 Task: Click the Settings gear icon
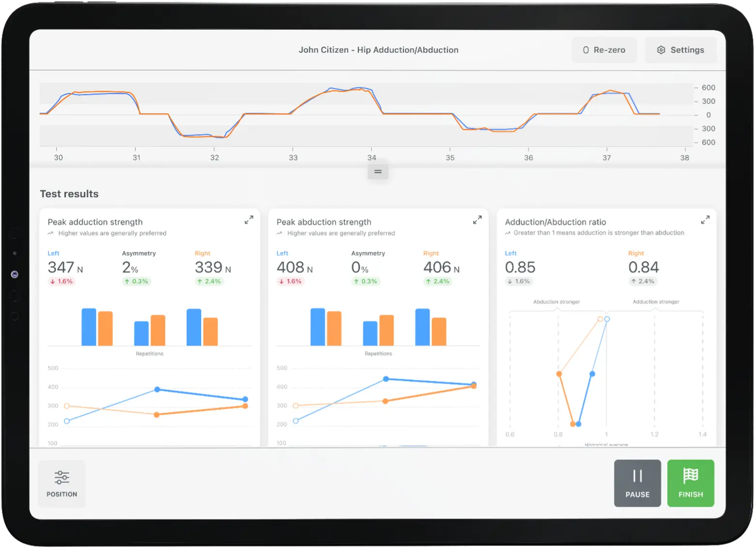click(661, 49)
